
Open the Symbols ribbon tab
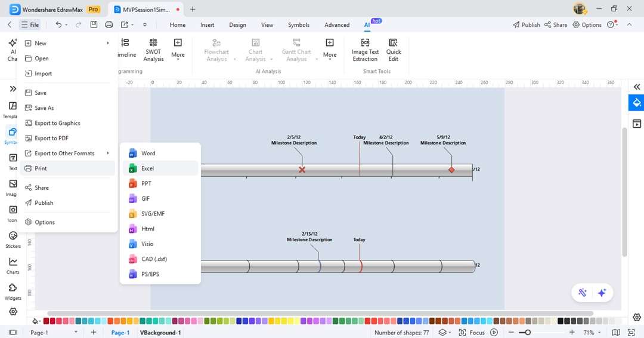pyautogui.click(x=299, y=24)
